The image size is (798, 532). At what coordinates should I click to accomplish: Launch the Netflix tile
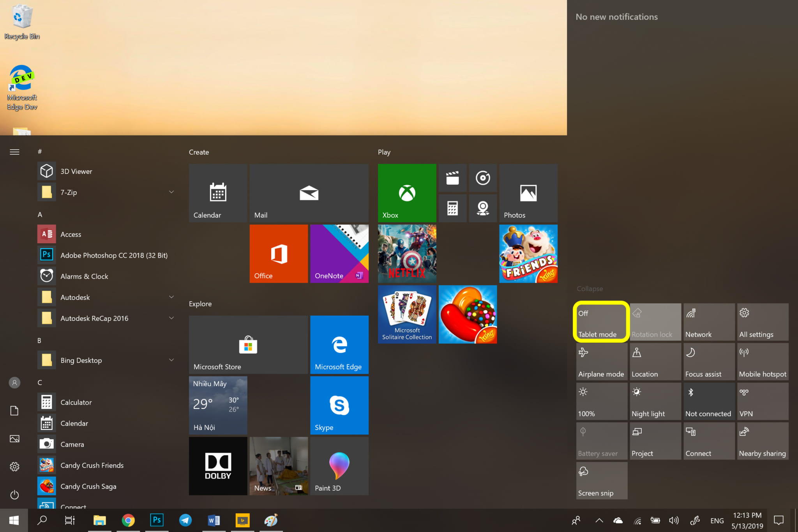click(407, 254)
